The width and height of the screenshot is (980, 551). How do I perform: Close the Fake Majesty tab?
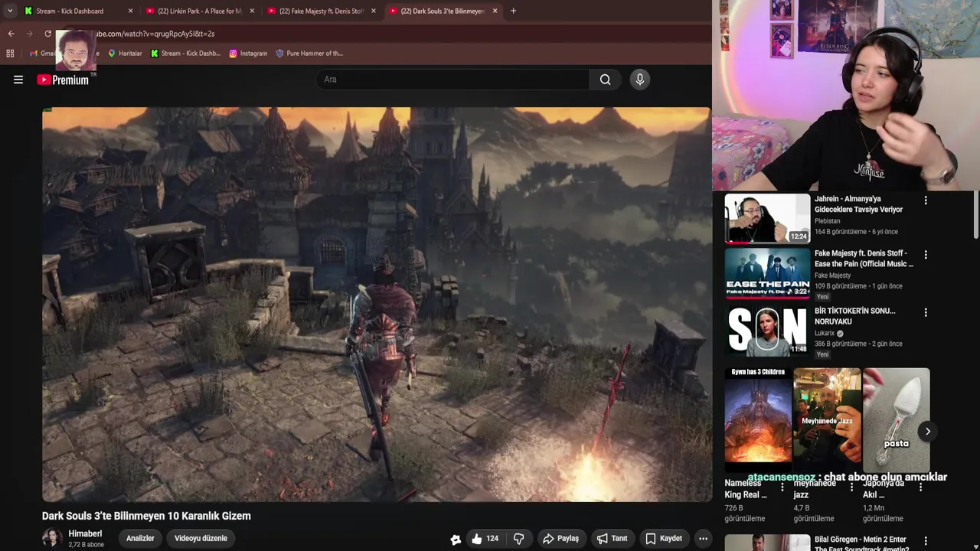point(374,11)
